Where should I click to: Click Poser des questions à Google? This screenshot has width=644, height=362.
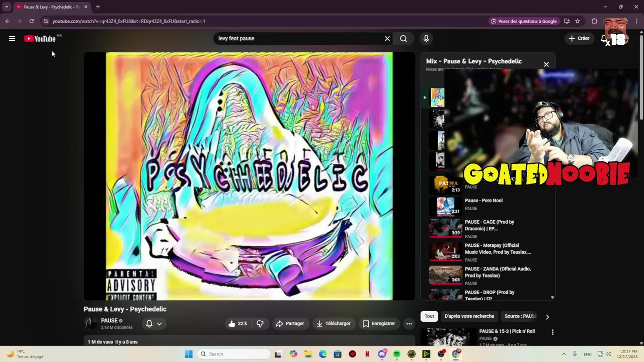tap(524, 21)
